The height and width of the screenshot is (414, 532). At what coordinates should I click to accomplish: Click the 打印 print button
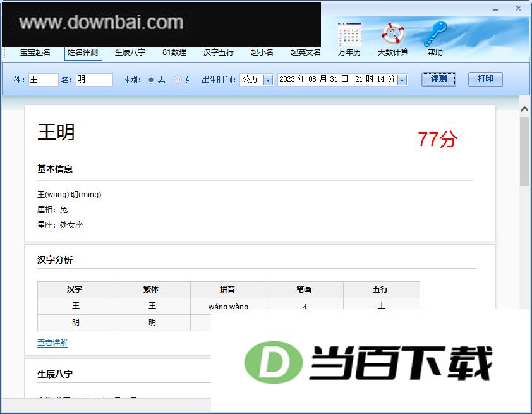485,79
